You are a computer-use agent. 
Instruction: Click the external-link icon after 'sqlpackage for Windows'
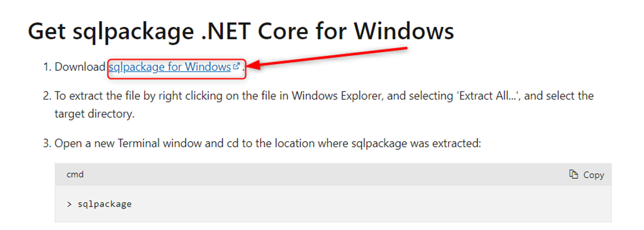(x=236, y=66)
